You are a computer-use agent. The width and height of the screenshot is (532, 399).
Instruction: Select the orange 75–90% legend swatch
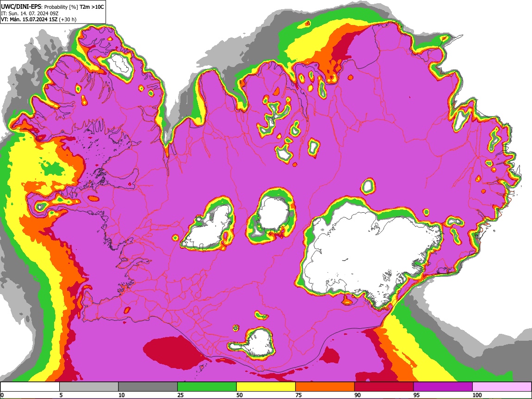click(325, 387)
